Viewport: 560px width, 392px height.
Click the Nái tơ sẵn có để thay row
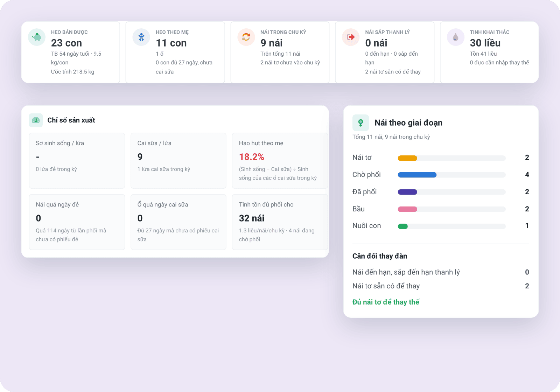(x=441, y=286)
